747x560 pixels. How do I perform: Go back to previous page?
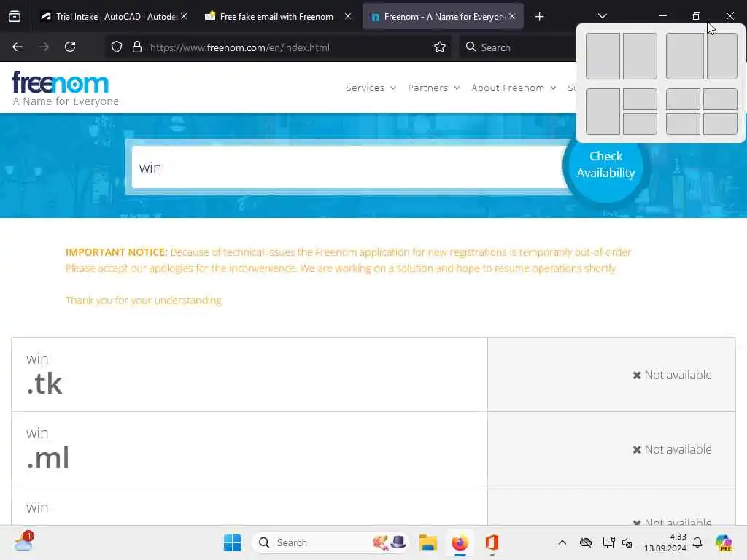click(18, 47)
